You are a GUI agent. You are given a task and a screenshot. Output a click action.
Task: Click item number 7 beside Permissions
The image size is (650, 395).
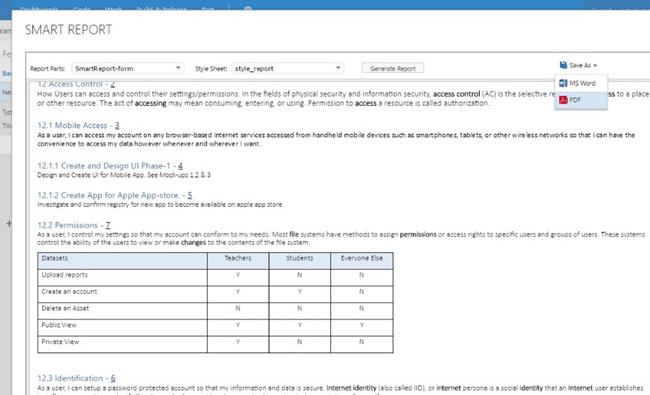tap(108, 225)
